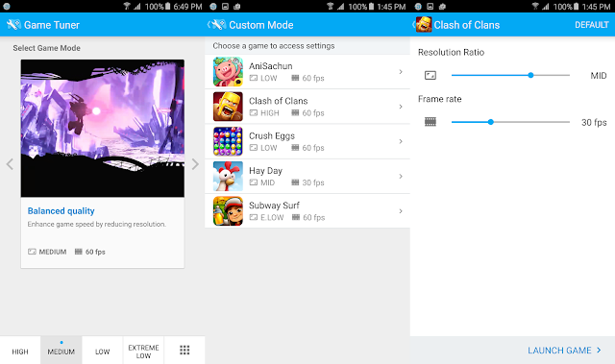Tap LAUNCH GAME
615x364 pixels.
coord(559,351)
